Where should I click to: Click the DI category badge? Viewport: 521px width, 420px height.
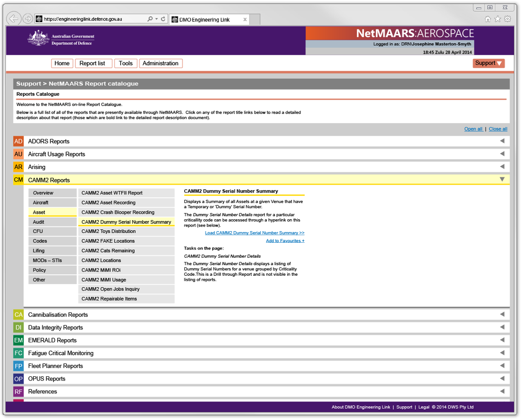[18, 328]
